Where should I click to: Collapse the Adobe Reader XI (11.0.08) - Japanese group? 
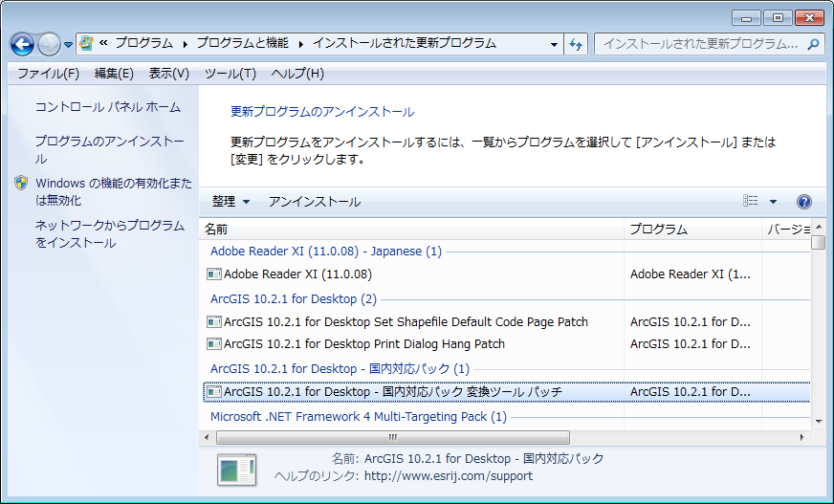click(326, 251)
